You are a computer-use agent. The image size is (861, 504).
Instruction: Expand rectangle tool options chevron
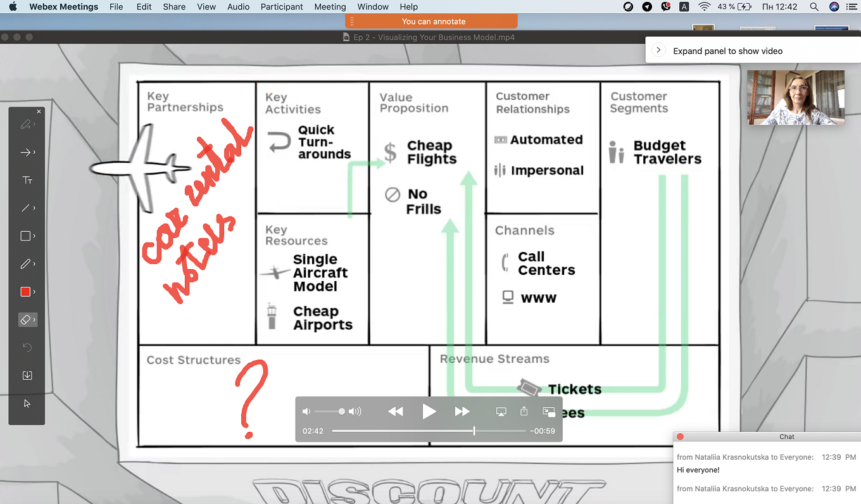(x=34, y=236)
